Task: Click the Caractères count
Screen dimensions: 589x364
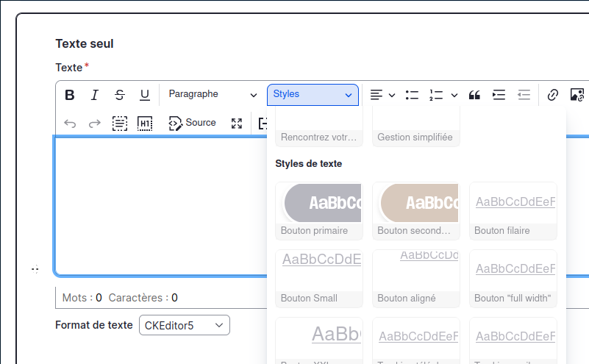Action: pos(143,298)
